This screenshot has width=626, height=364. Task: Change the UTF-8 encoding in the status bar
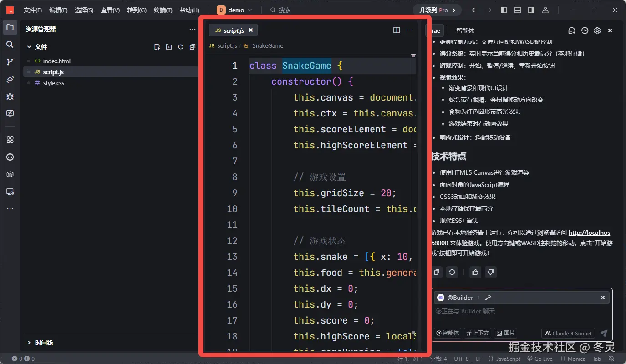point(461,359)
